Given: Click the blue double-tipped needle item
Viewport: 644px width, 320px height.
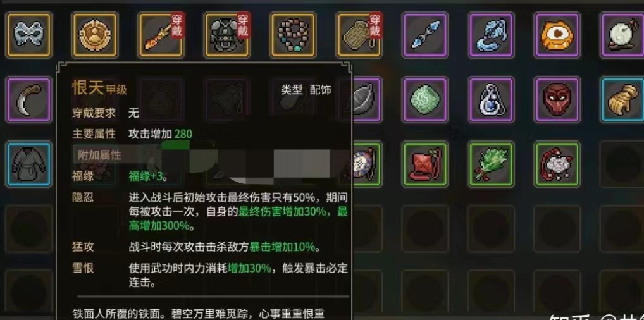Looking at the screenshot, I should coord(424,35).
